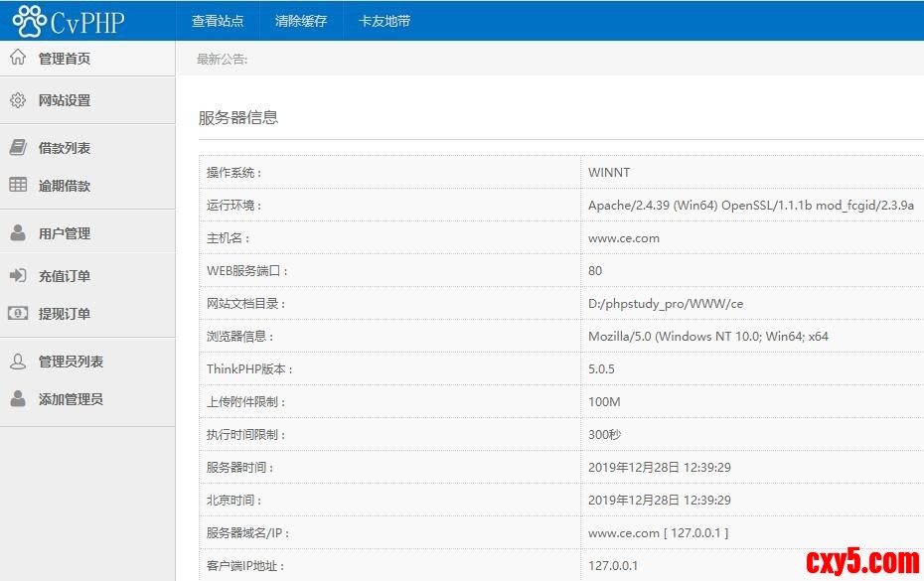Screen dimensions: 924x581
Task: Click the CvPHP paw logo icon
Action: click(x=29, y=21)
